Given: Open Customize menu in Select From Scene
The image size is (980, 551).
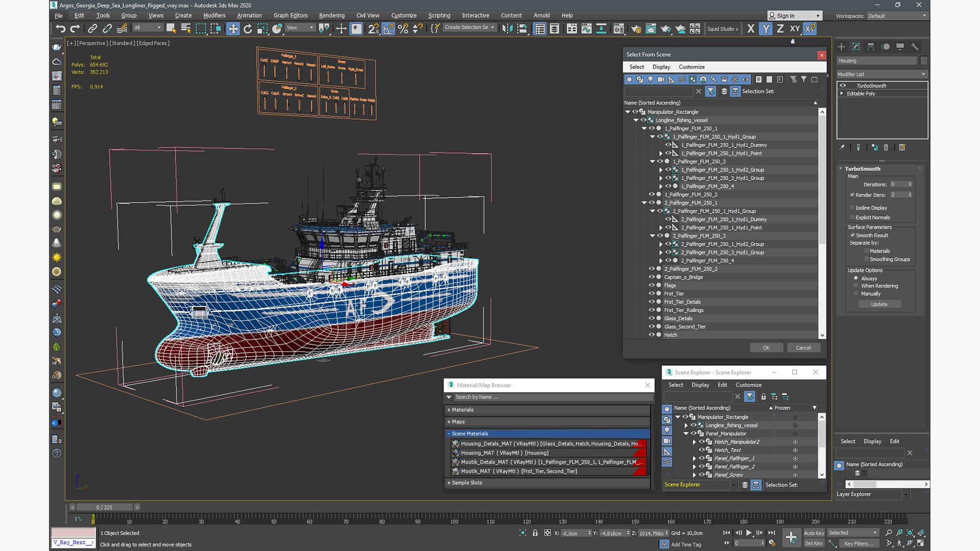Looking at the screenshot, I should tap(692, 67).
